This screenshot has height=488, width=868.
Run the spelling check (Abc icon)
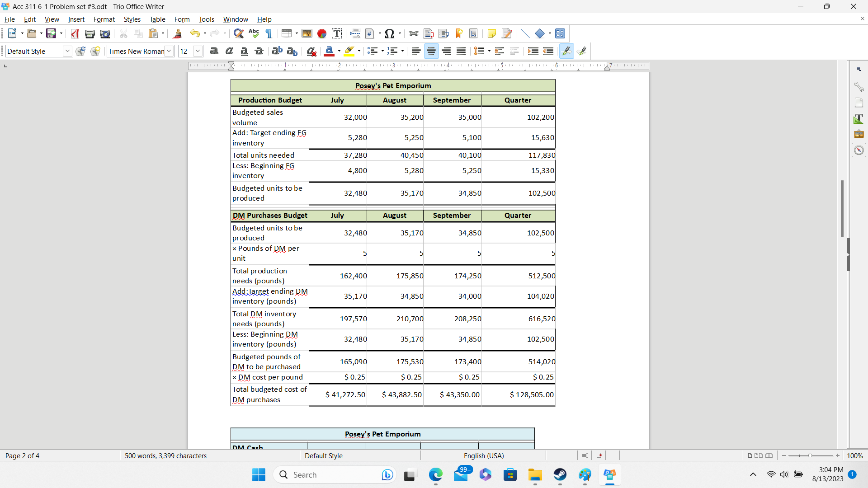click(254, 33)
